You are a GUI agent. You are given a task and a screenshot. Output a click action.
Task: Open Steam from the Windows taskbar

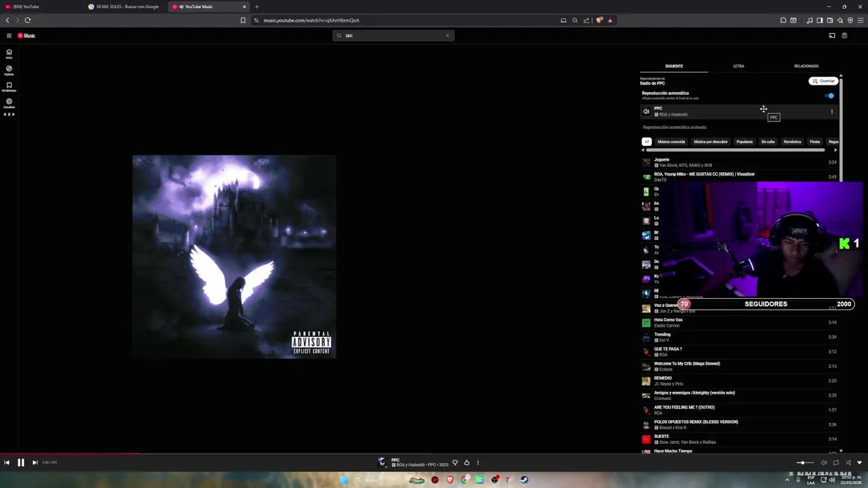click(524, 480)
